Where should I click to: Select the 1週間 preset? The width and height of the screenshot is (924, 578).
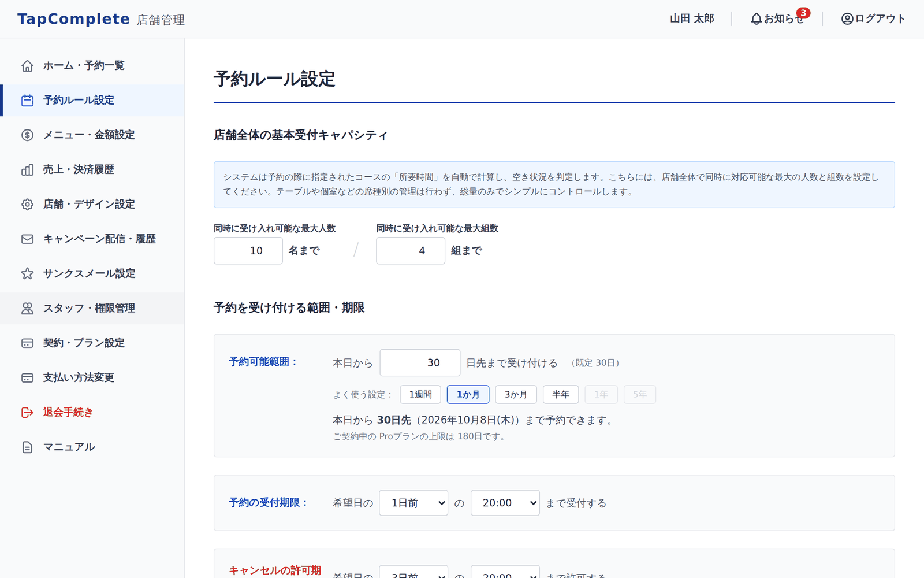[x=420, y=394]
